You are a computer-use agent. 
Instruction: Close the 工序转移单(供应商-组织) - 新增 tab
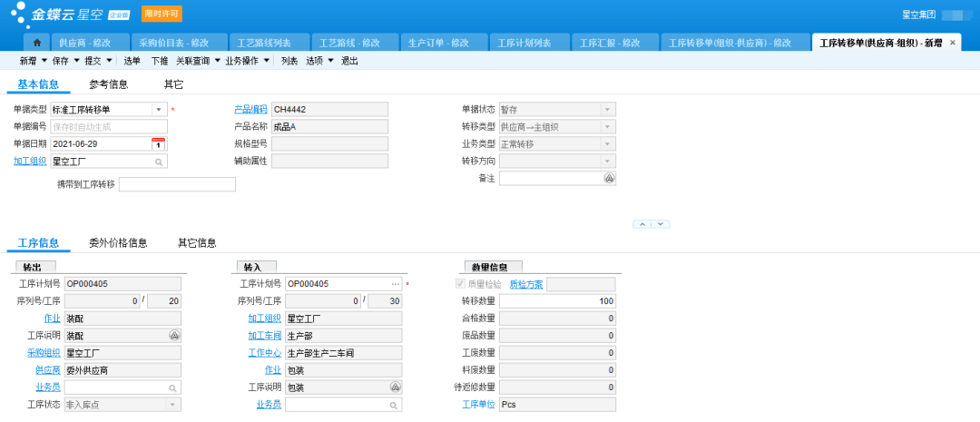click(952, 43)
